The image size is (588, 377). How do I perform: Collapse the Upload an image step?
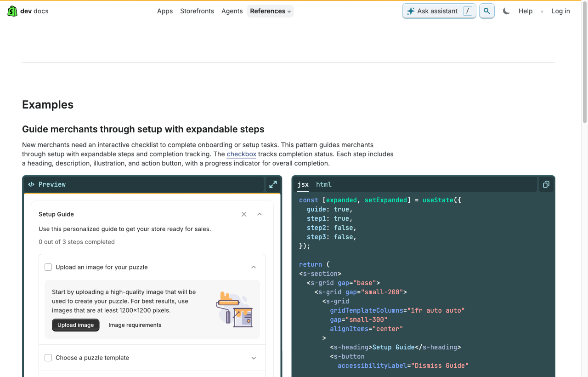254,267
